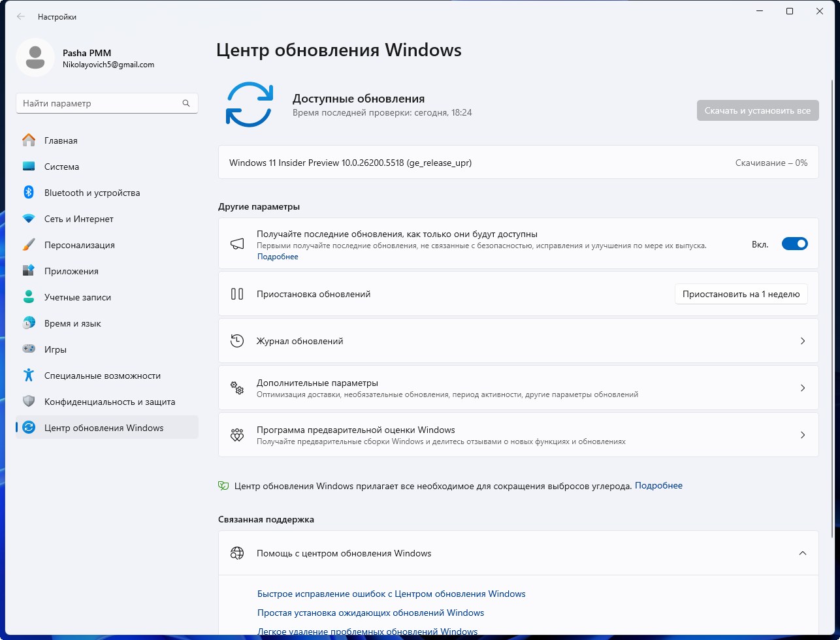This screenshot has height=640, width=840.
Task: Open Специальные возможности settings
Action: pyautogui.click(x=107, y=376)
